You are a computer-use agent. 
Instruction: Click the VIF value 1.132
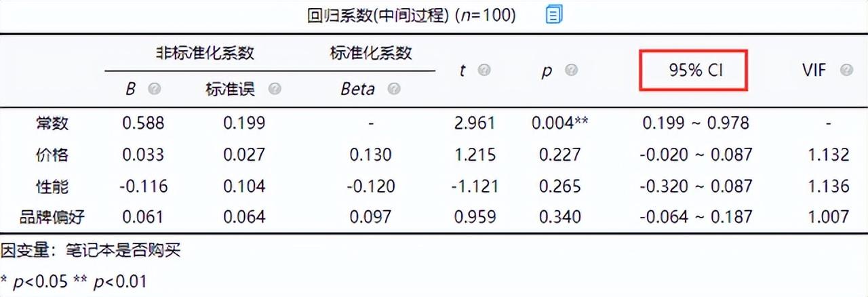pos(828,154)
